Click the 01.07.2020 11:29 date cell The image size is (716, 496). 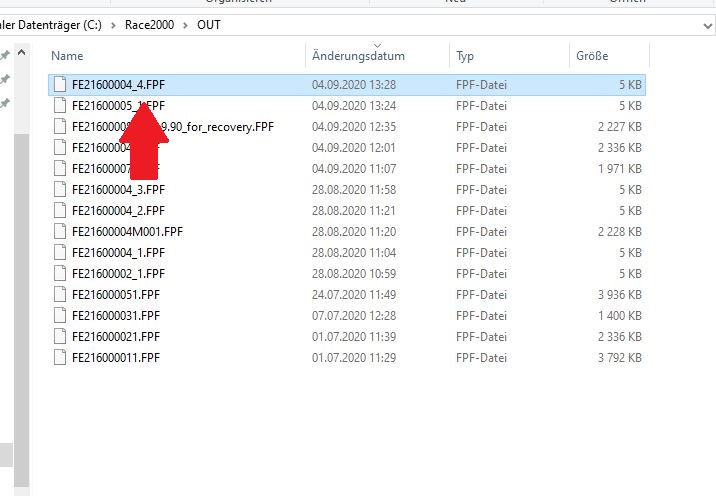[353, 358]
